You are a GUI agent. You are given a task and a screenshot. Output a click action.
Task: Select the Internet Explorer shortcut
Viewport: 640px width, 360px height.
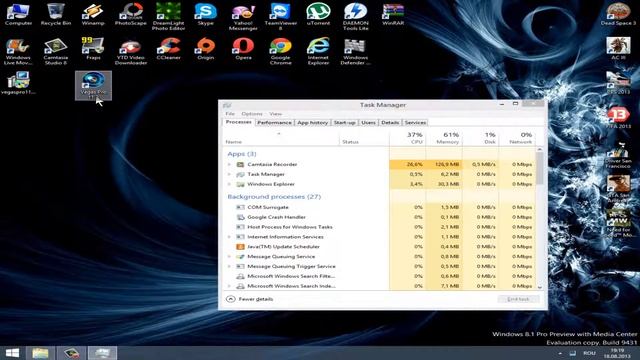click(318, 51)
